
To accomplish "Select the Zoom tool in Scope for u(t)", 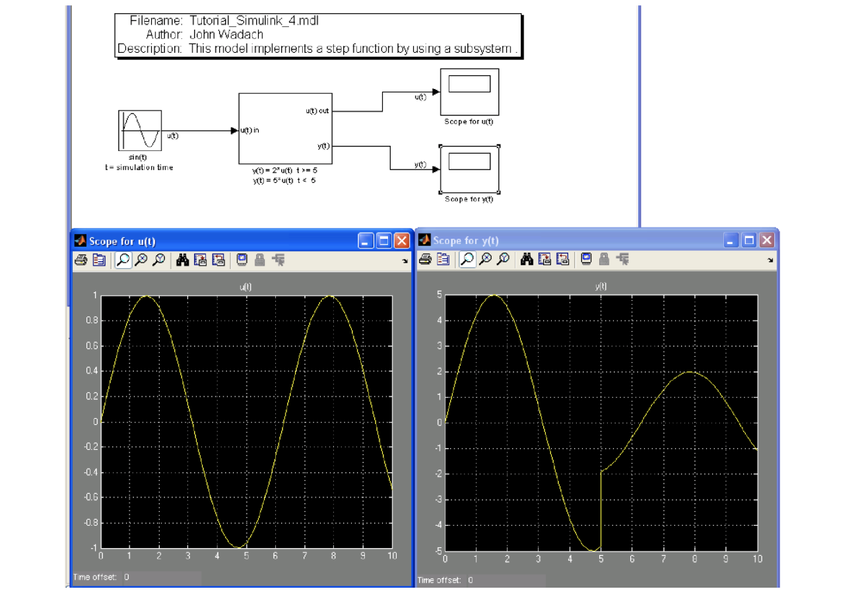I will pos(123,259).
